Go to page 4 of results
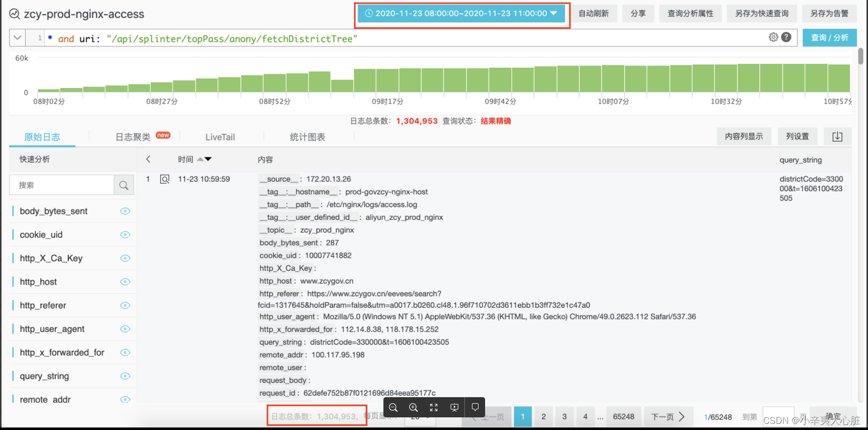Image resolution: width=868 pixels, height=430 pixels. coord(585,417)
